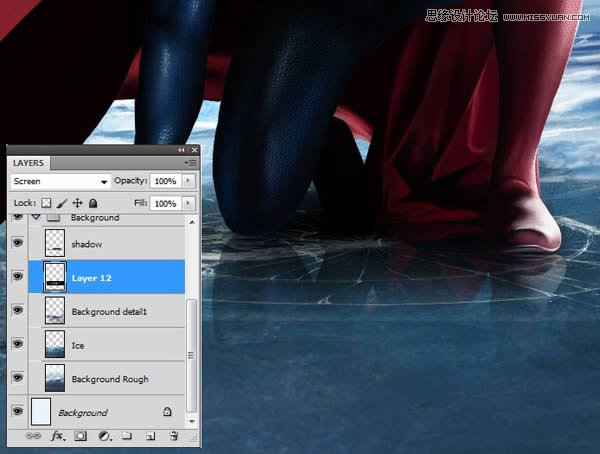Click the Link layers icon
The width and height of the screenshot is (600, 454).
pos(33,436)
